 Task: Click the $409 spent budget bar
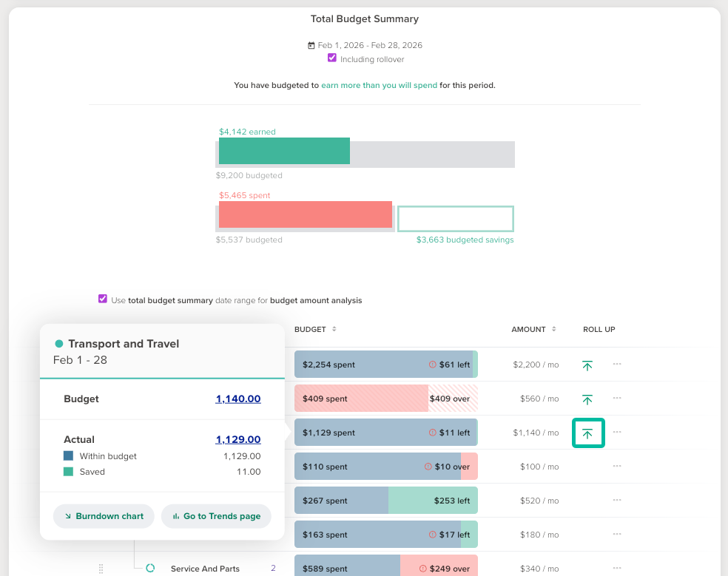click(x=385, y=399)
